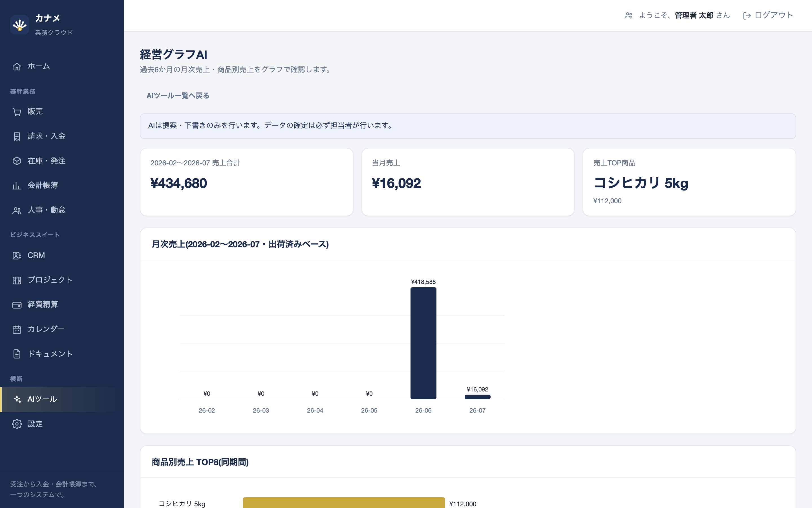The image size is (812, 508).
Task: Click the user icon beside ようこそ
Action: [x=628, y=16]
